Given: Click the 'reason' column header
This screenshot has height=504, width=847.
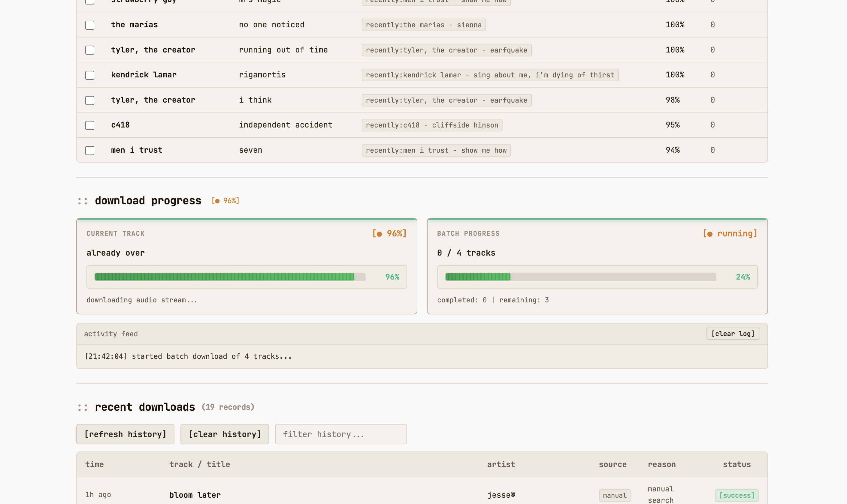Looking at the screenshot, I should (662, 465).
